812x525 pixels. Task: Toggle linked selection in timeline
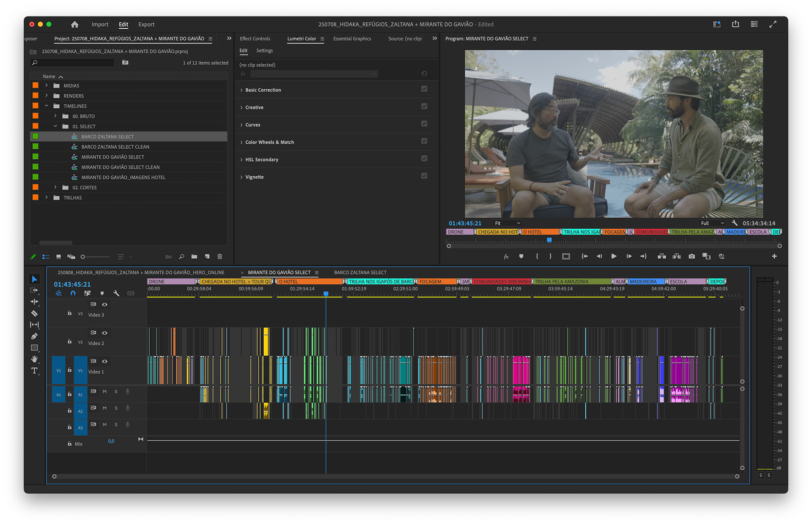87,293
